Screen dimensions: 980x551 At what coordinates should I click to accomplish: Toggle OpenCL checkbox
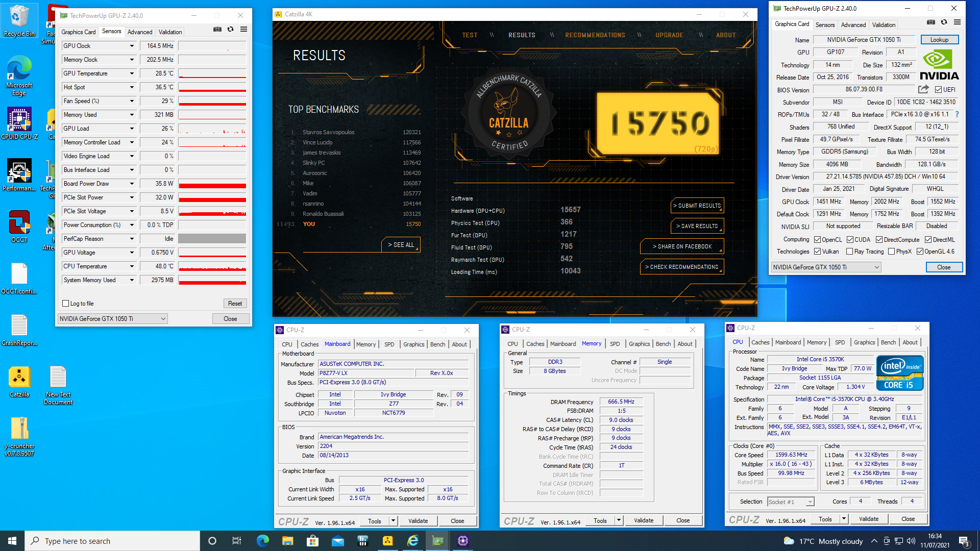(x=817, y=240)
